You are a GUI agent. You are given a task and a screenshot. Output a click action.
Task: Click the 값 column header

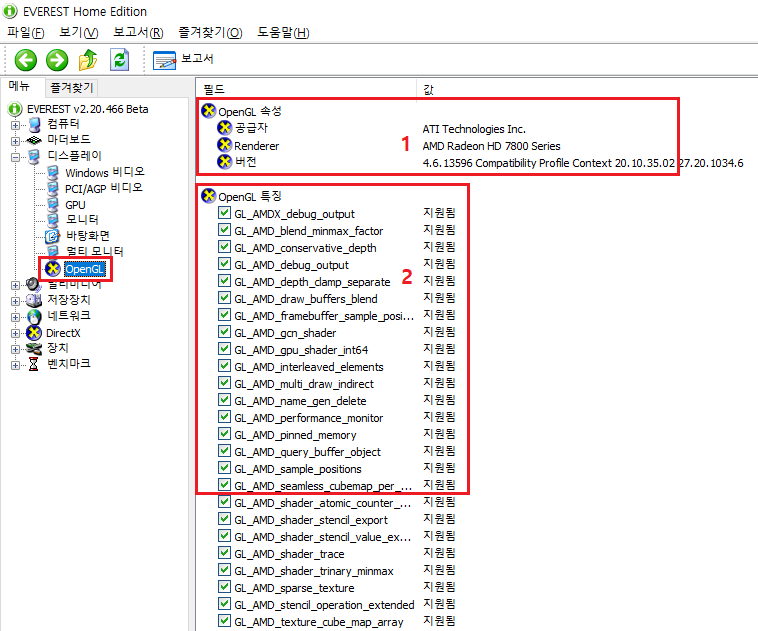pos(587,89)
